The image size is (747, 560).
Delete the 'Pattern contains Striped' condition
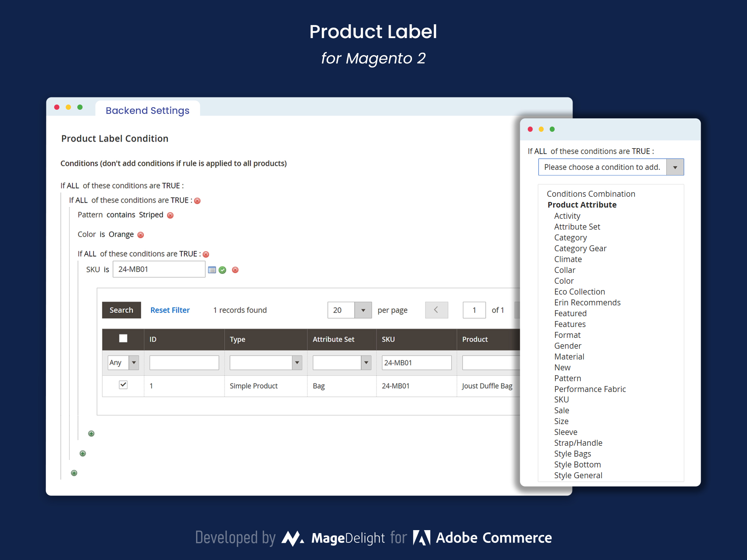(170, 215)
